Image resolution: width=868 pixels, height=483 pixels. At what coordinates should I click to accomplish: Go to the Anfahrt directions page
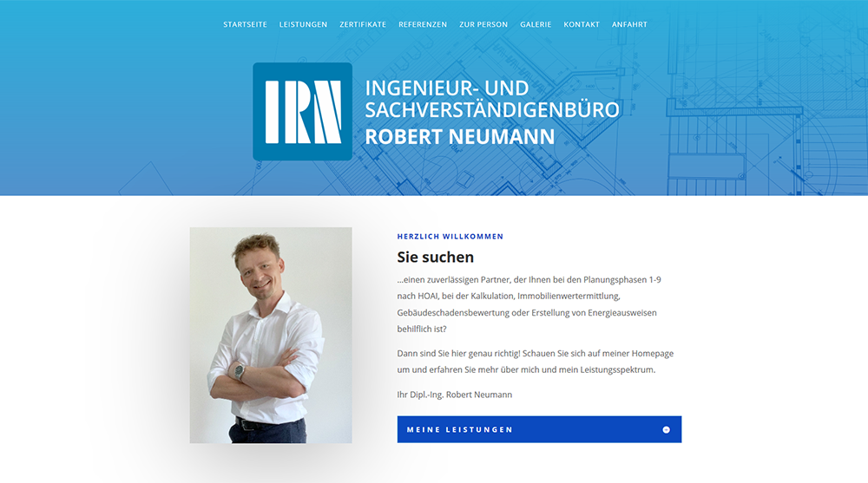(x=629, y=24)
